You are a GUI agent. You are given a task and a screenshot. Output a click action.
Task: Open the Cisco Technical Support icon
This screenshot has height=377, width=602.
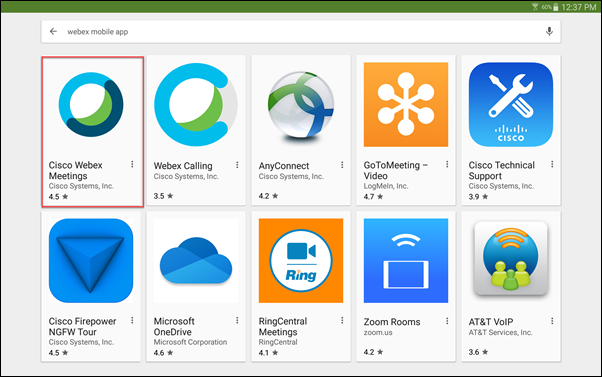click(x=511, y=104)
